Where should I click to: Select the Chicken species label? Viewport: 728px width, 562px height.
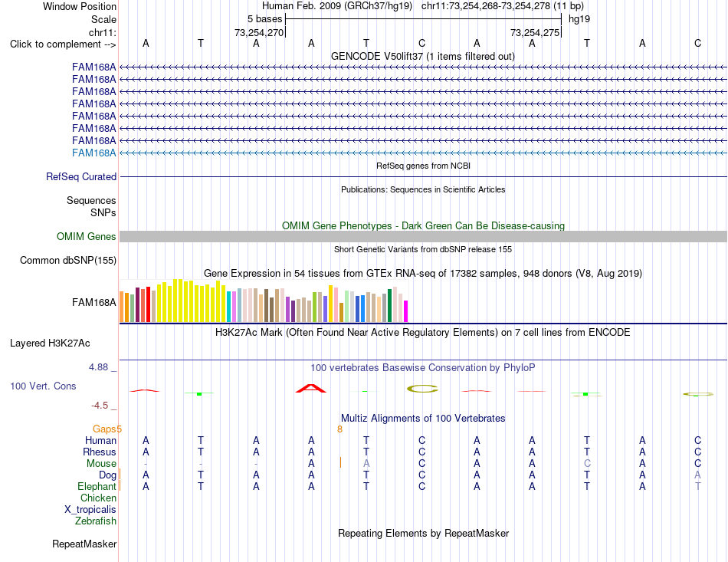[x=98, y=498]
